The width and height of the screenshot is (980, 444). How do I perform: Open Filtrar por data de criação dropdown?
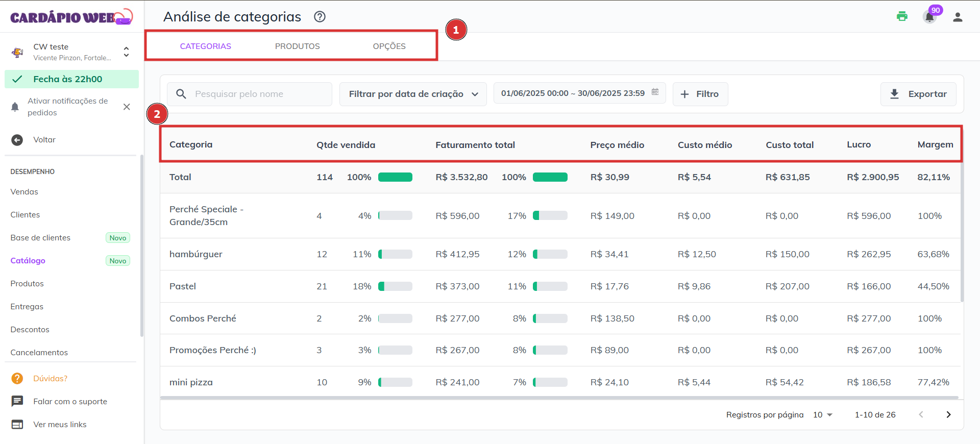point(413,94)
